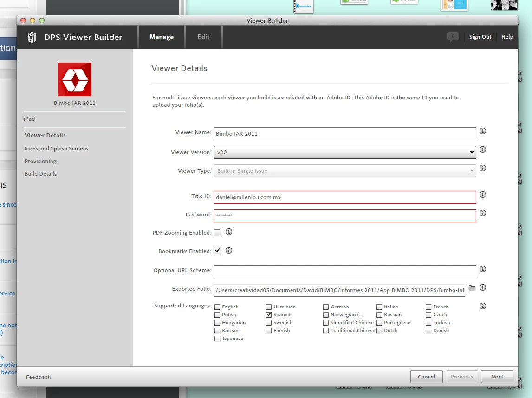Check the English language checkbox
The image size is (532, 398).
(217, 307)
